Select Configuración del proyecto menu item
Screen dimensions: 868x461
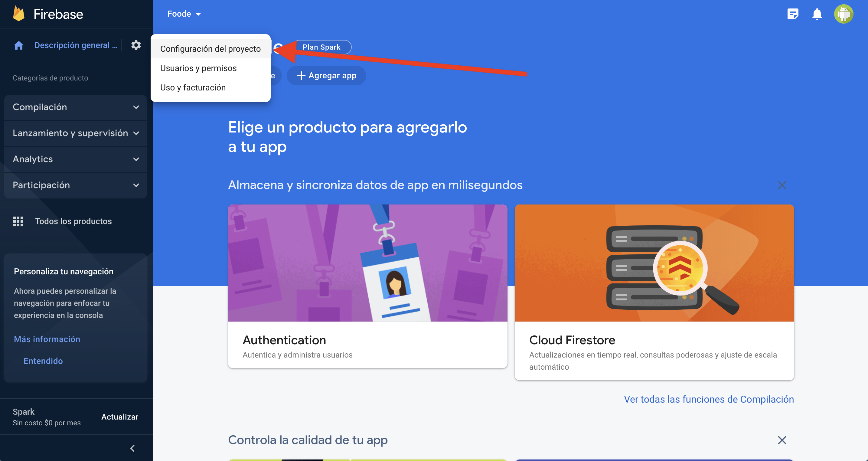210,48
